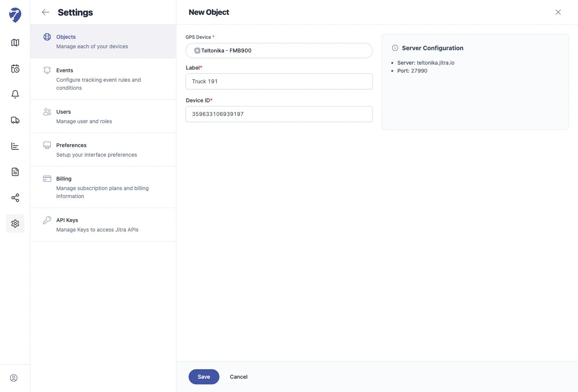This screenshot has height=392, width=578.
Task: Focus the Device ID input field
Action: click(x=279, y=114)
